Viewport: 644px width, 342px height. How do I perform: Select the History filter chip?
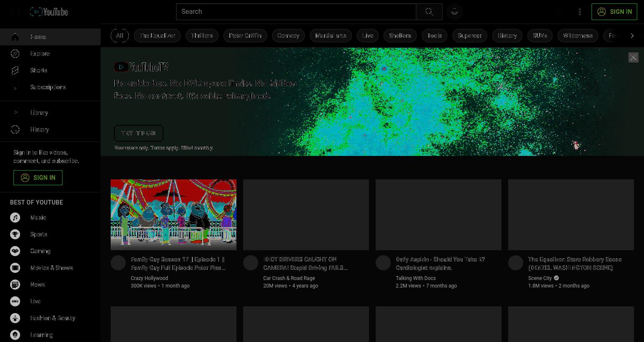(x=507, y=36)
